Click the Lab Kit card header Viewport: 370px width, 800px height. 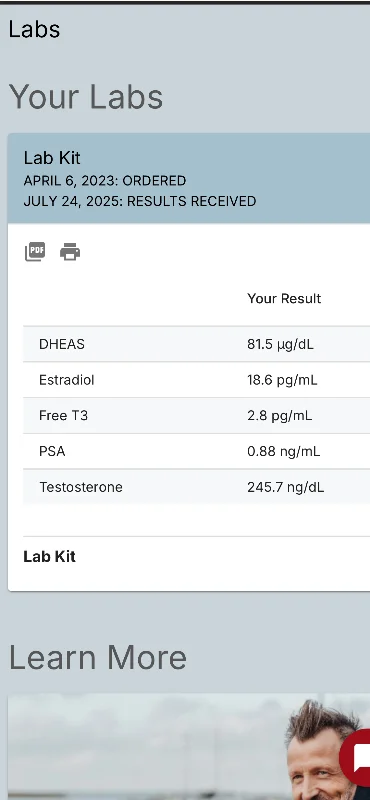tap(189, 179)
